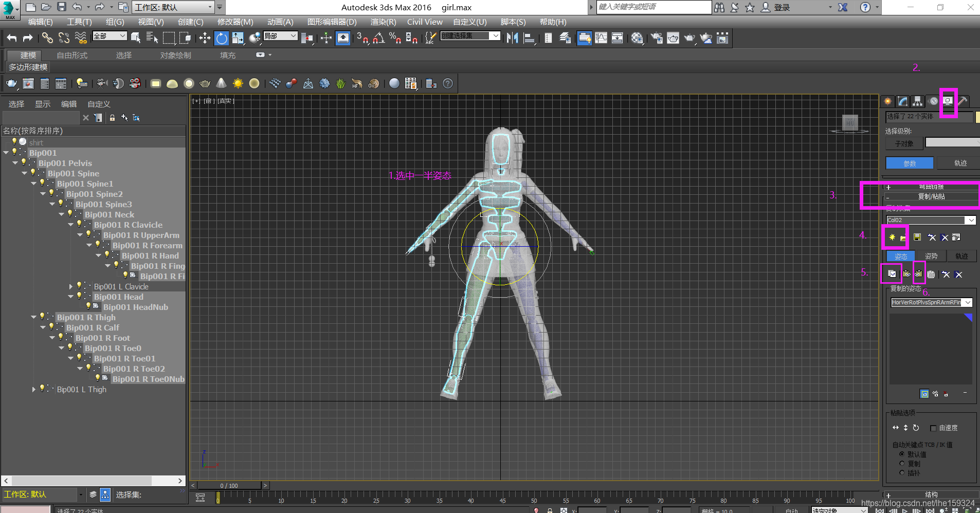Toggle the 3D Snaps icon

[x=362, y=38]
